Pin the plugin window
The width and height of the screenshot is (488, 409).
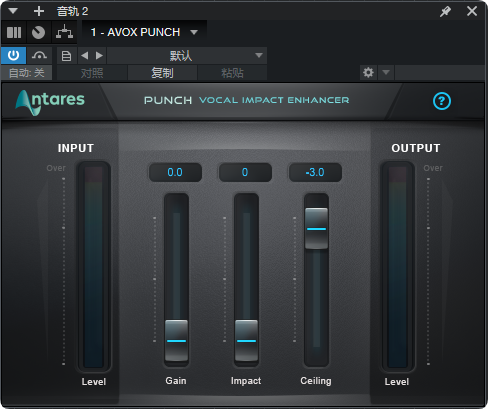445,11
